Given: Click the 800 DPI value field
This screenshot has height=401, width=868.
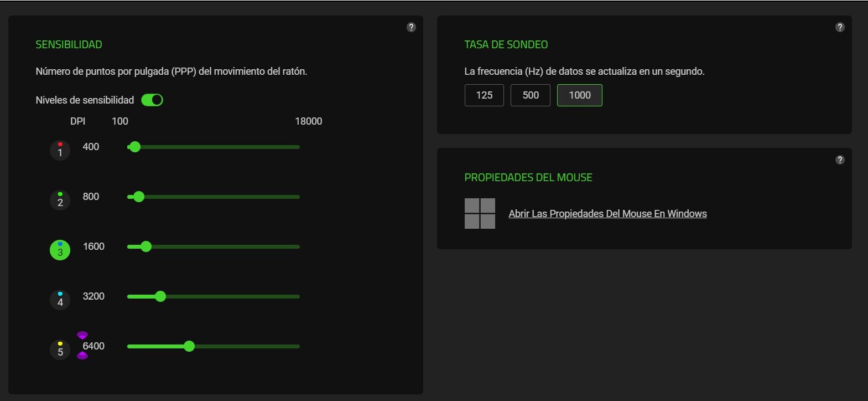Looking at the screenshot, I should coord(91,197).
